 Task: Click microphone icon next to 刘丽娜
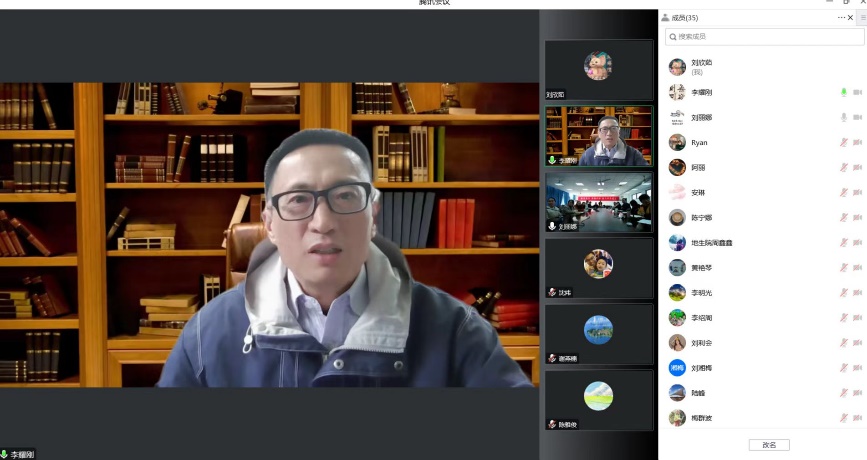pyautogui.click(x=843, y=117)
